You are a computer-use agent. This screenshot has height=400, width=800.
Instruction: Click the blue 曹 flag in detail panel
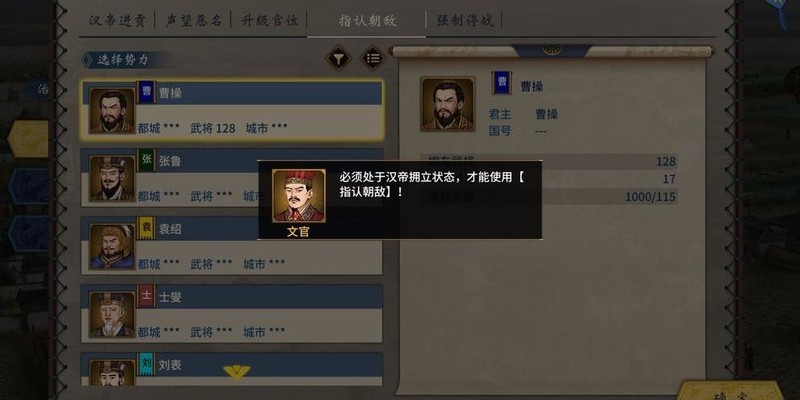click(x=502, y=83)
